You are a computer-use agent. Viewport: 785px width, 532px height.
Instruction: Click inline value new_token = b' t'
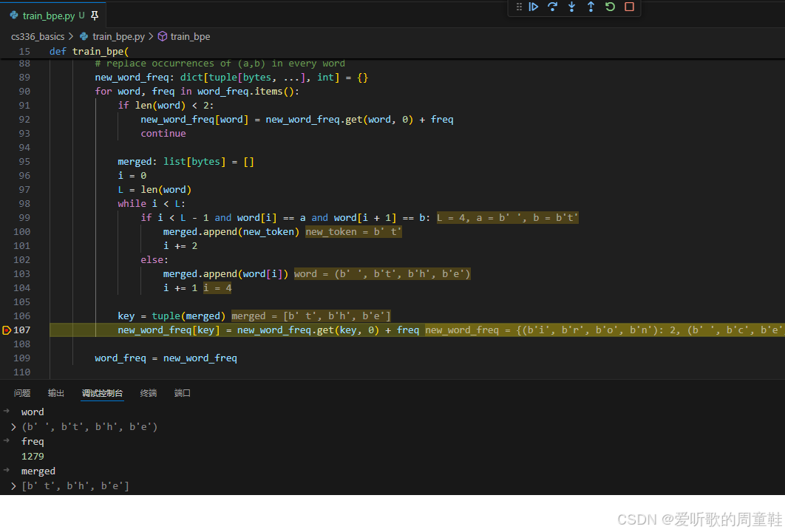[353, 232]
